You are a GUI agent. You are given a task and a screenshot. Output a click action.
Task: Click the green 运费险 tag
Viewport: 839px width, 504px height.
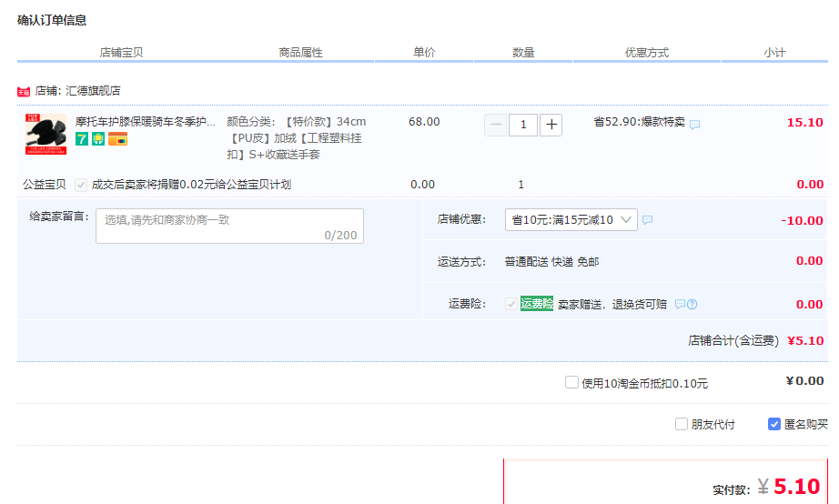pyautogui.click(x=537, y=303)
